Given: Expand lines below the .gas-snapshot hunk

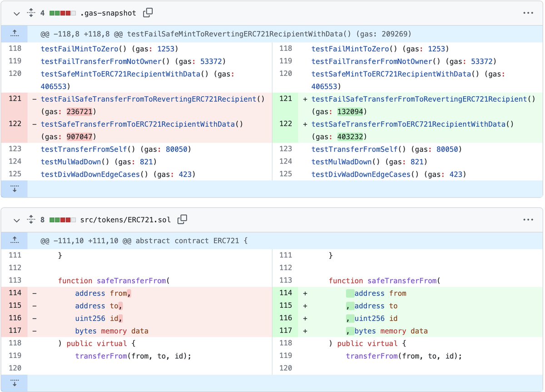Looking at the screenshot, I should tap(14, 189).
